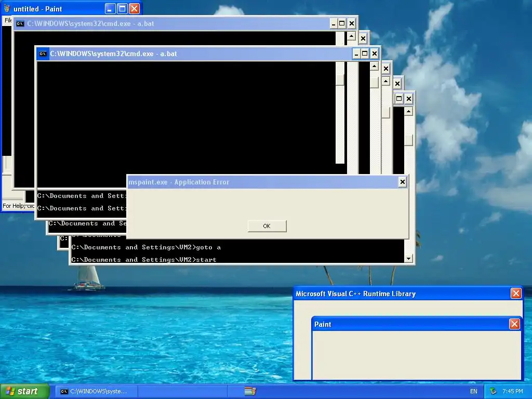This screenshot has width=532, height=399.
Task: Click the Paint palette icon in the untitled - Paint title bar
Action: click(7, 8)
